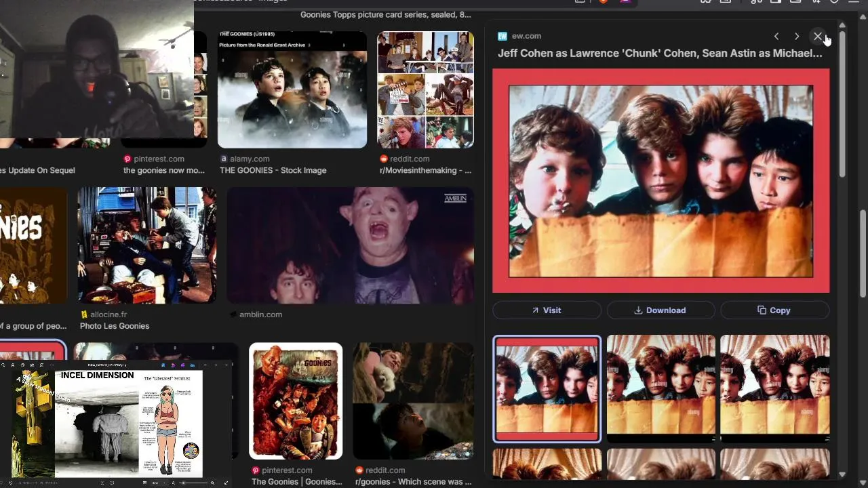Open 'The Goonies | Goonies...' result title

pos(297,482)
